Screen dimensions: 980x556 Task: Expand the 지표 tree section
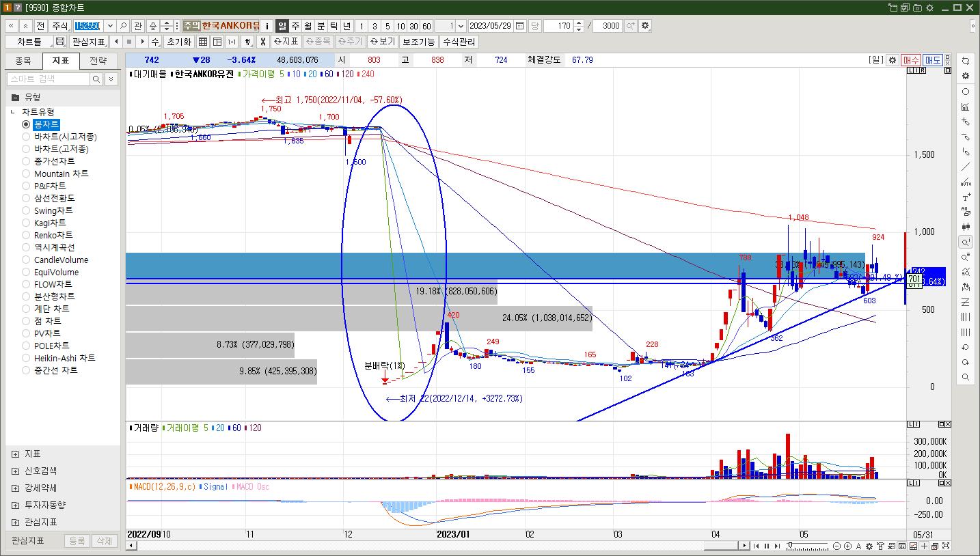(15, 454)
